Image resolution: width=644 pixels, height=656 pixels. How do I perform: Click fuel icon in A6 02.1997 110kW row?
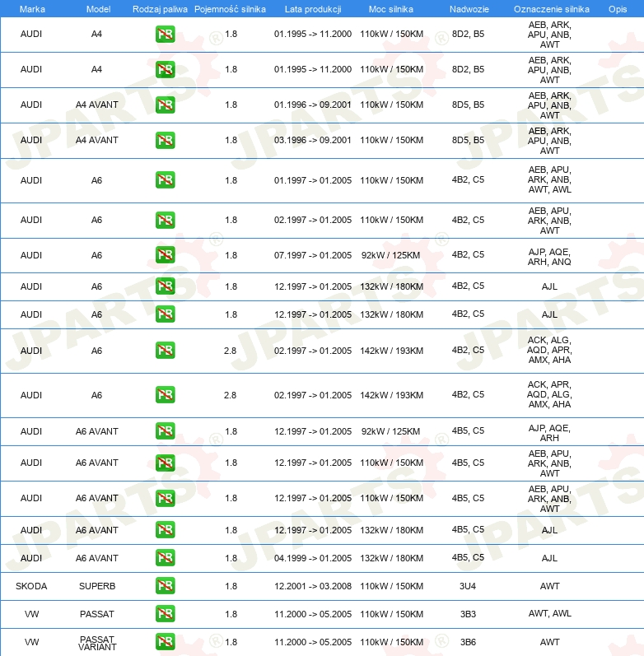click(x=165, y=220)
